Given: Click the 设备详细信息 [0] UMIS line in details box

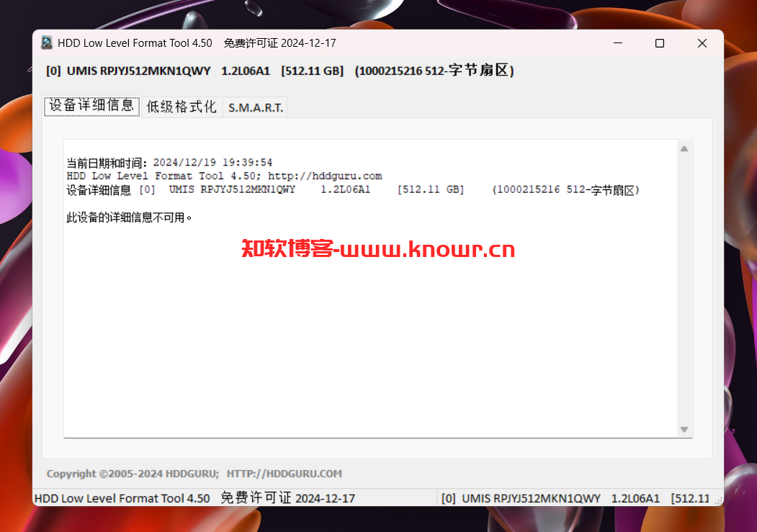Looking at the screenshot, I should (353, 190).
